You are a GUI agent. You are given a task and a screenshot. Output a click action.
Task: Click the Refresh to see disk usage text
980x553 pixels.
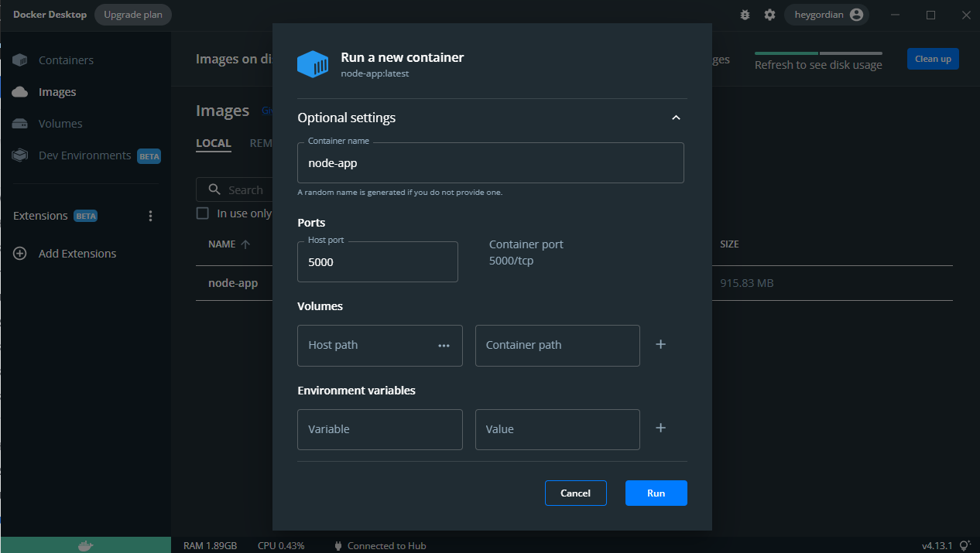click(818, 66)
